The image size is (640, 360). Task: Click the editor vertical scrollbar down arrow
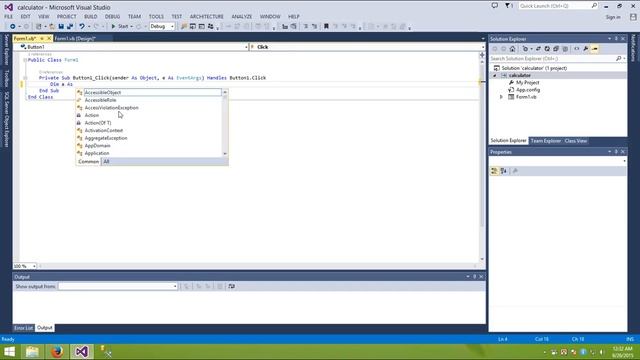pyautogui.click(x=482, y=259)
